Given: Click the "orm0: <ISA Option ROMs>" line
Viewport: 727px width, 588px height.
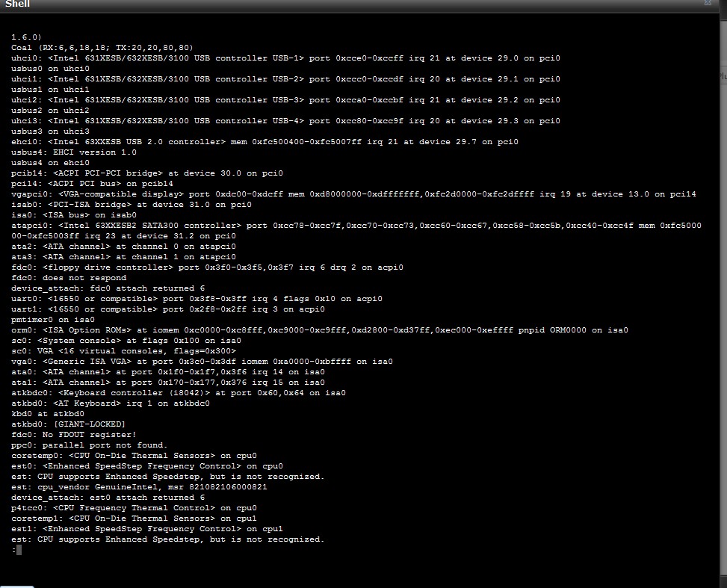Looking at the screenshot, I should pos(320,330).
